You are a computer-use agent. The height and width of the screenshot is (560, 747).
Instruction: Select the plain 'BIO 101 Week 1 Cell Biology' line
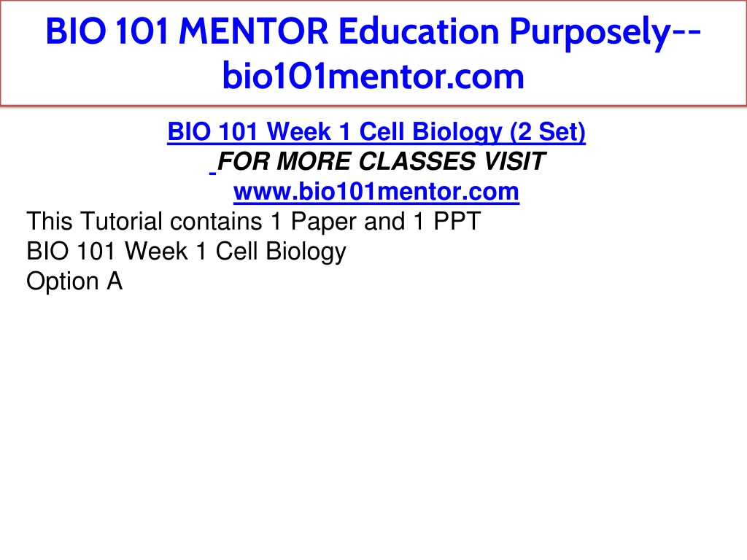(x=186, y=252)
